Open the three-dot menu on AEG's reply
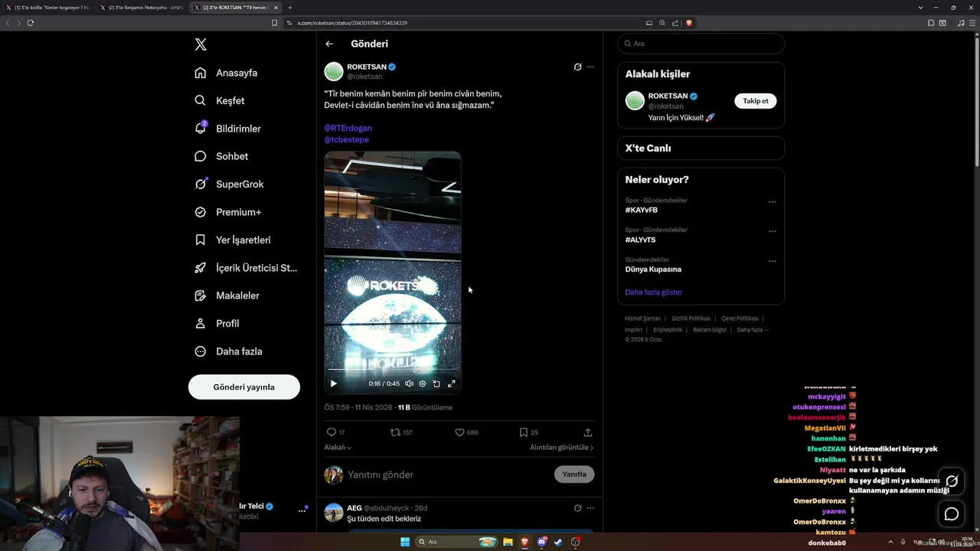Viewport: 980px width, 551px height. pos(590,507)
